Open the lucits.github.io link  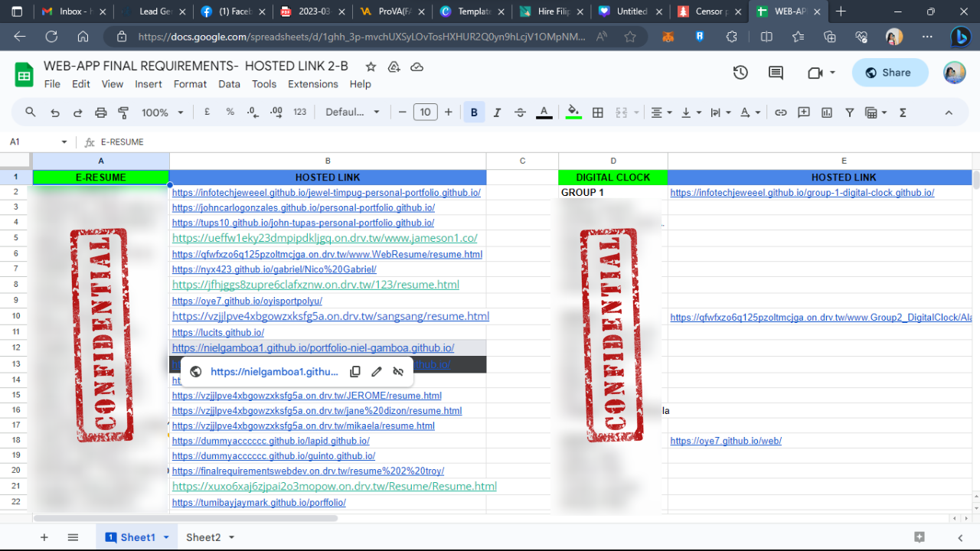coord(218,332)
